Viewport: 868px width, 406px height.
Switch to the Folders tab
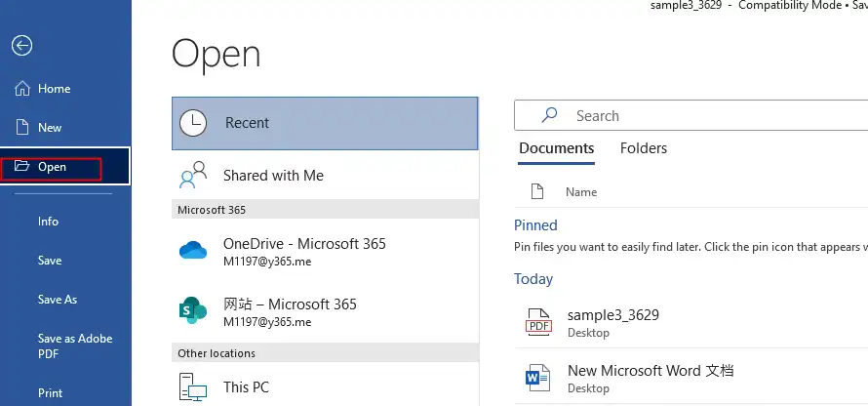point(644,148)
